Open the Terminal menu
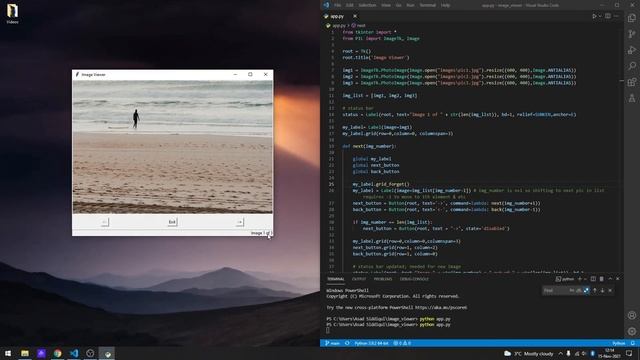This screenshot has height=360, width=640. point(428,5)
